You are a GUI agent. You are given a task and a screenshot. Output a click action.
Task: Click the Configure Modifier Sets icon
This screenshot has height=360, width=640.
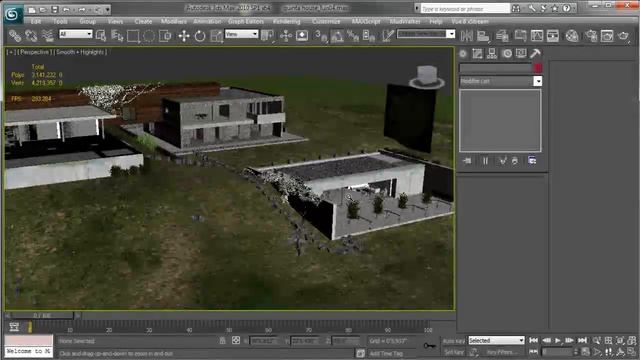(x=532, y=161)
